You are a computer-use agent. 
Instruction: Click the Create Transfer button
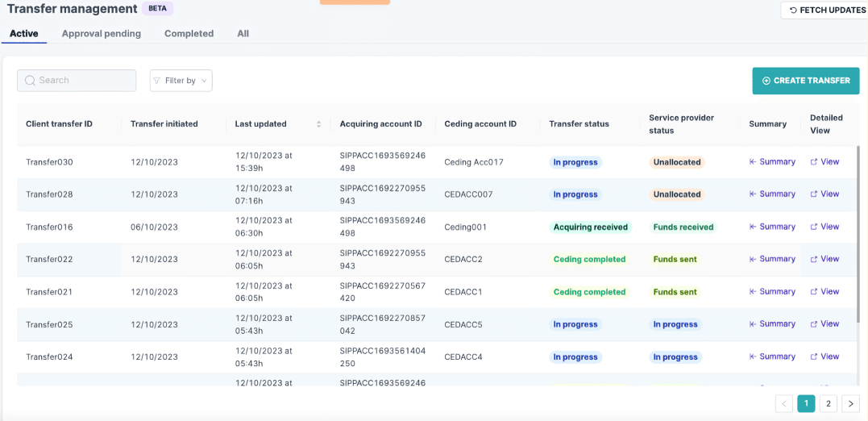(805, 81)
